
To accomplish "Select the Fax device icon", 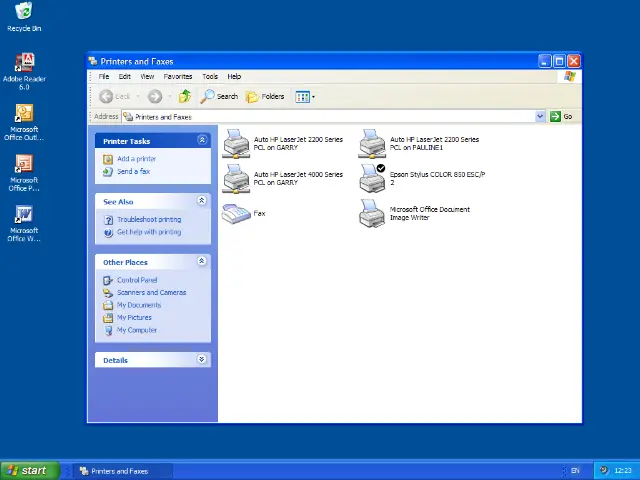I will pos(236,213).
